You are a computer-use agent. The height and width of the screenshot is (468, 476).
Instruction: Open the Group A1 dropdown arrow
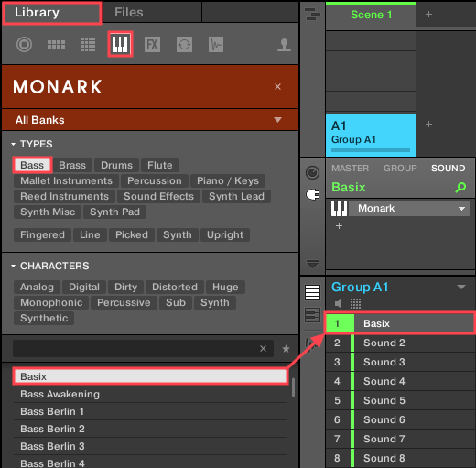tap(461, 287)
